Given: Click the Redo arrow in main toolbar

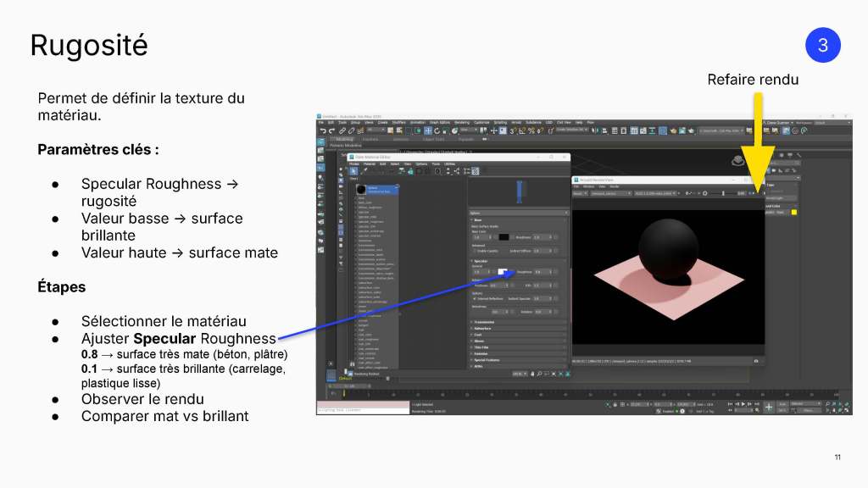Looking at the screenshot, I should (x=332, y=130).
